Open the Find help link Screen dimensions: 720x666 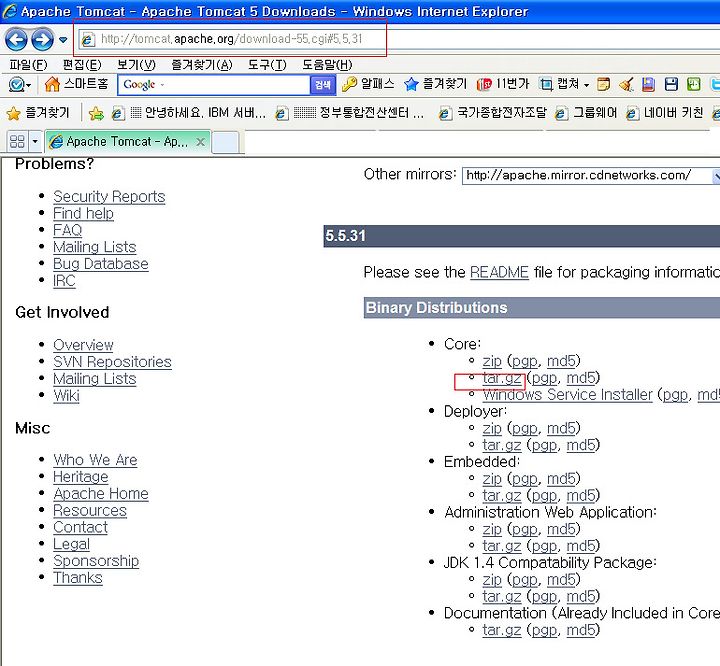[83, 214]
